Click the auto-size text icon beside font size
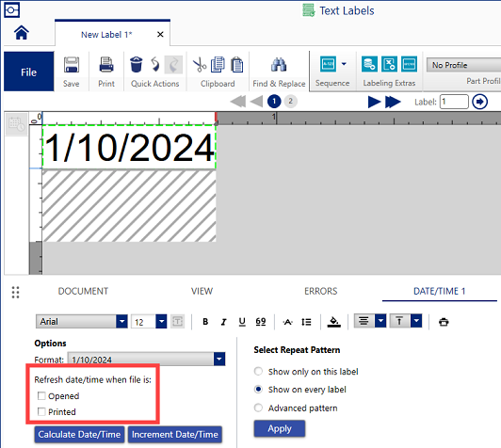 click(x=178, y=322)
